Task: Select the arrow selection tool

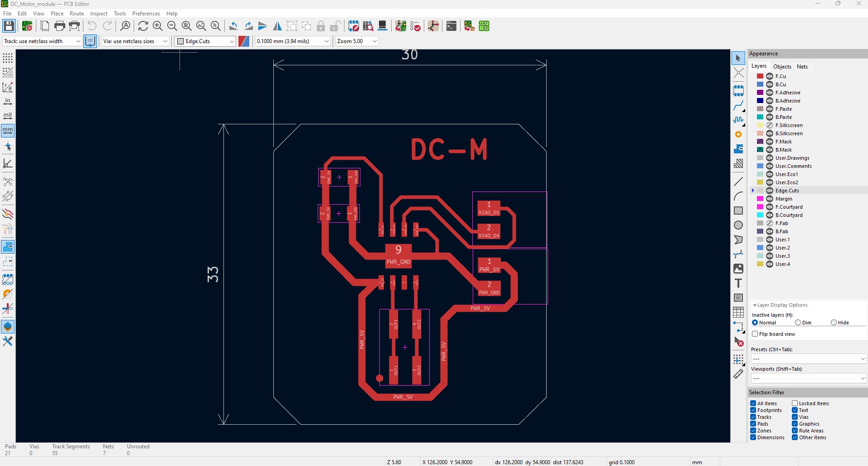Action: tap(738, 58)
